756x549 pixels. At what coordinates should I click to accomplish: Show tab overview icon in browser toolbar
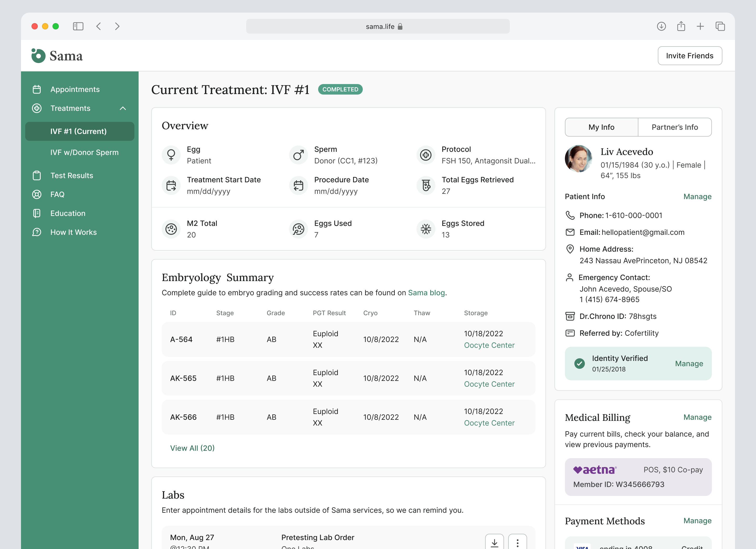[x=720, y=26]
